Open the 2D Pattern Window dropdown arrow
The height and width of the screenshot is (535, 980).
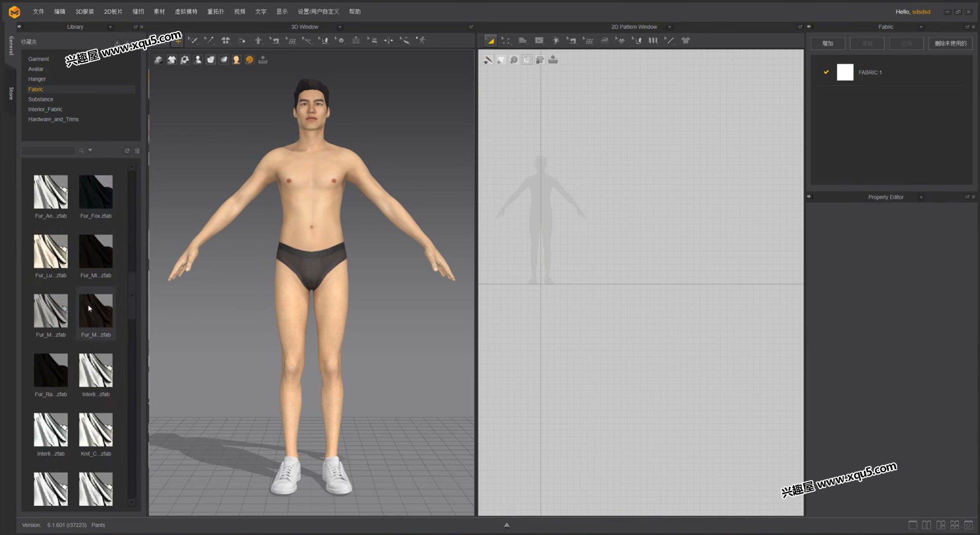(x=670, y=27)
